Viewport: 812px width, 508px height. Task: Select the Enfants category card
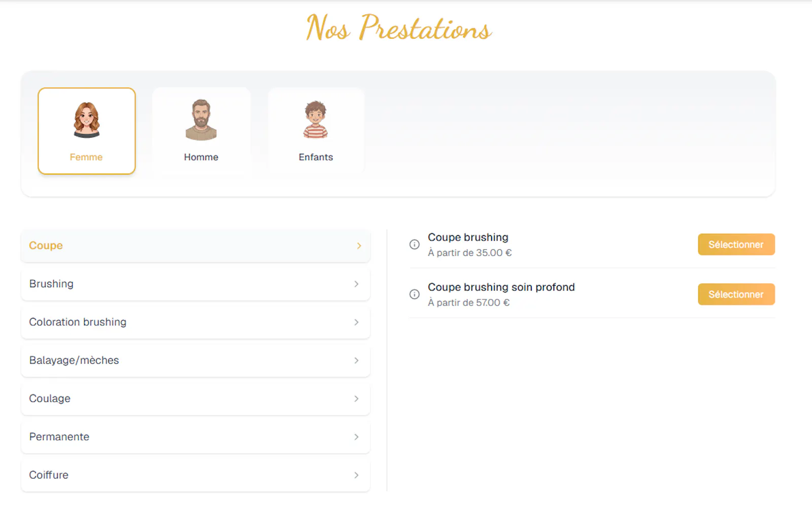click(316, 131)
